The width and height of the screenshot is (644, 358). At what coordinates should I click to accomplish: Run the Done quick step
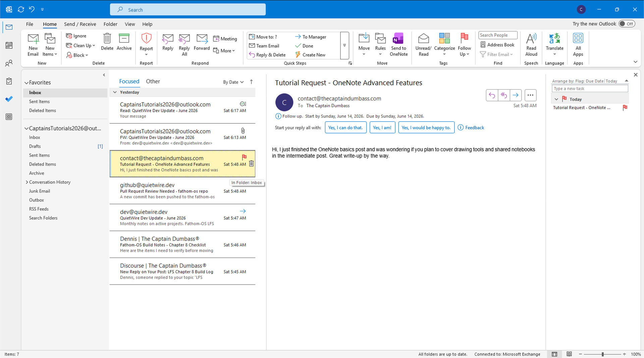click(304, 46)
